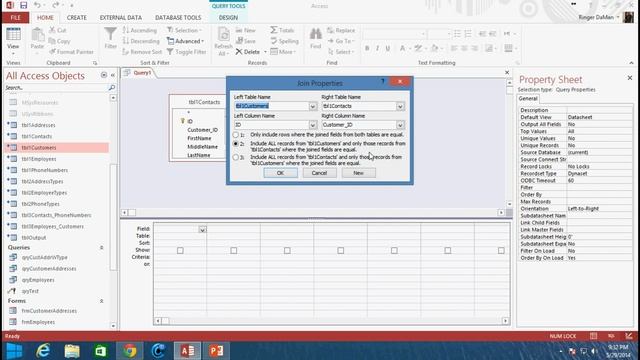Click Replace command
Image resolution: width=640 pixels, height=360 pixels.
coord(341,30)
